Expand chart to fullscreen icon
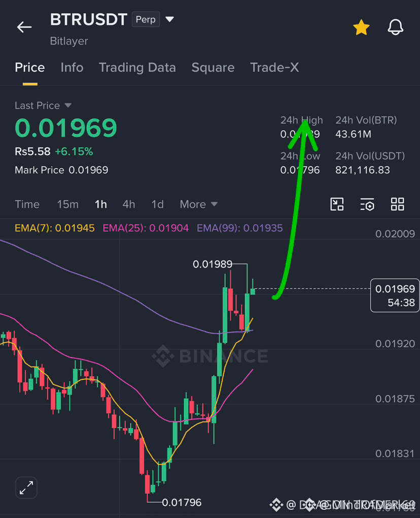 26,488
